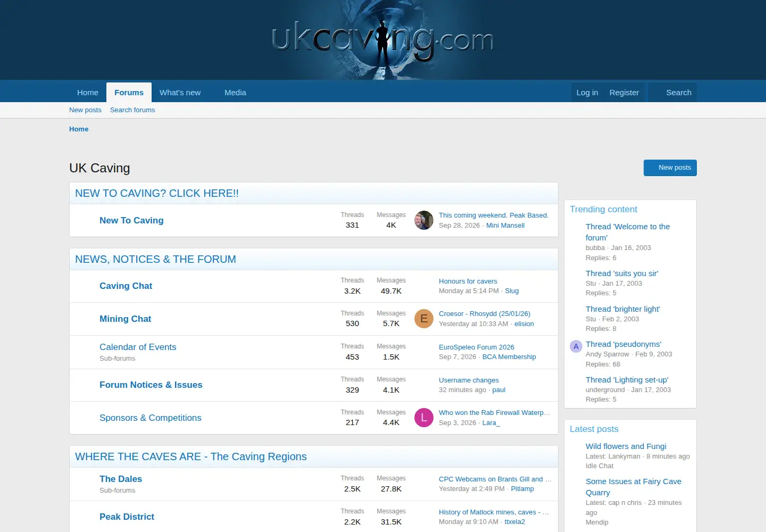Viewport: 766px width, 532px height.
Task: Open the 'NEW TO CAVING? CLICK HERE!!' category
Action: click(x=157, y=194)
